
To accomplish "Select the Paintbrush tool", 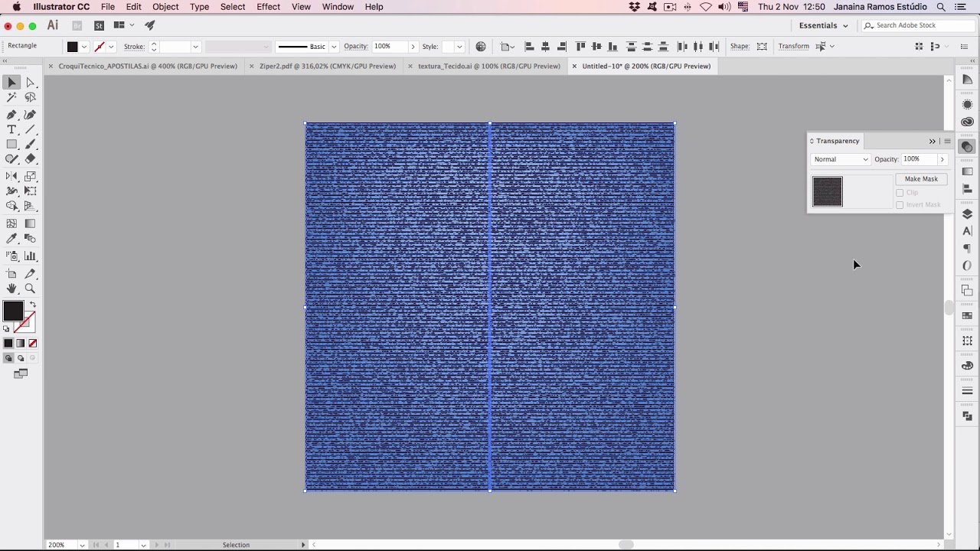I will coord(30,144).
